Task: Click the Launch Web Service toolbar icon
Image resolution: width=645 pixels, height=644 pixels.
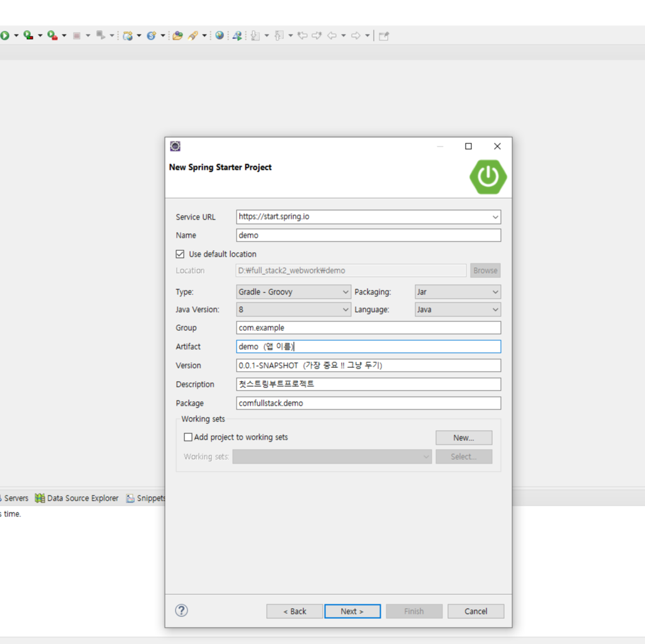Action: click(237, 36)
